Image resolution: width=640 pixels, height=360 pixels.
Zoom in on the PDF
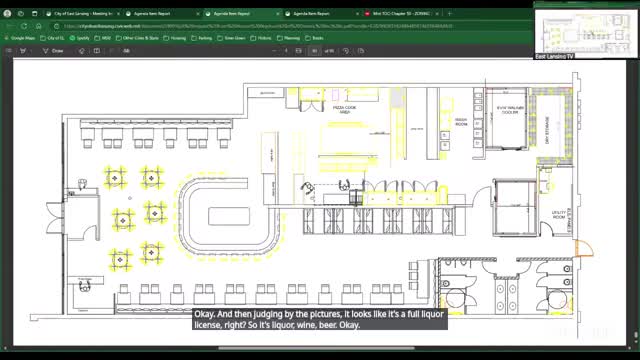[x=286, y=51]
